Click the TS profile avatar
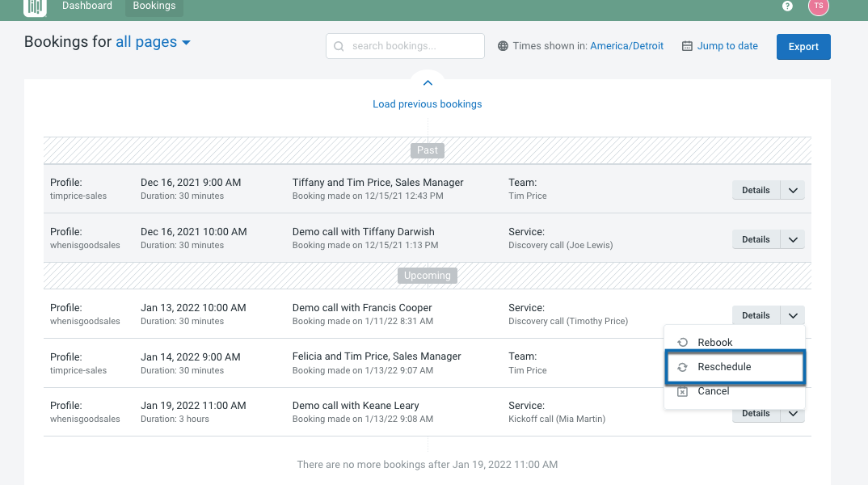Screen dimensions: 868x485 pos(819,7)
